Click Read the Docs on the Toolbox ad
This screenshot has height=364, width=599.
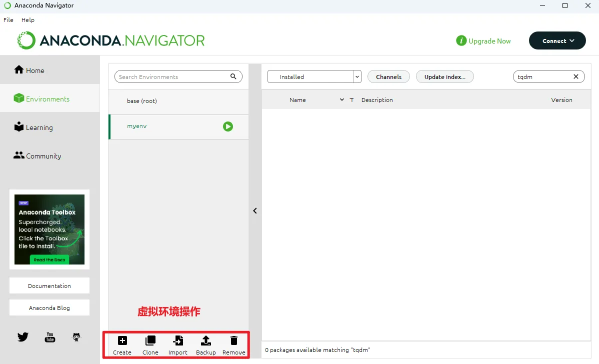coord(49,259)
